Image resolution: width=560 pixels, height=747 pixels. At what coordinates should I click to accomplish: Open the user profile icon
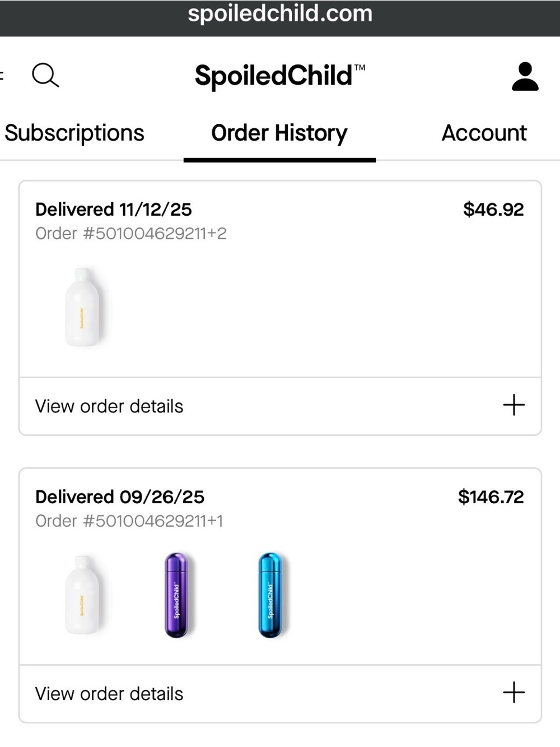coord(525,77)
